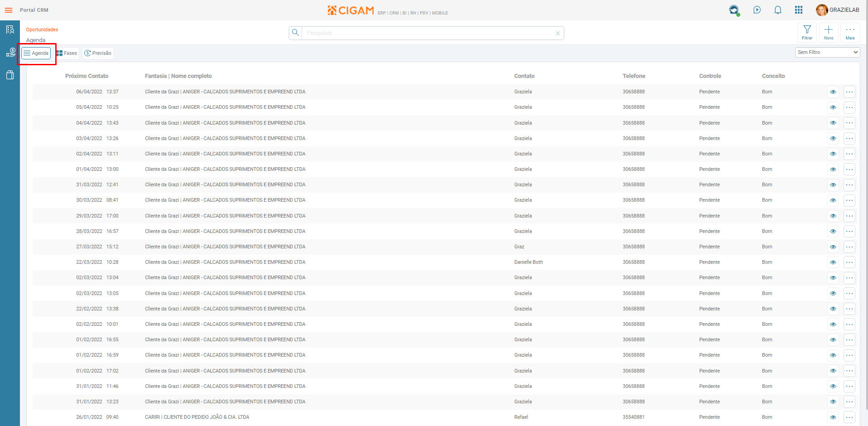Open row options for 02/03/2022 13:04

click(849, 278)
